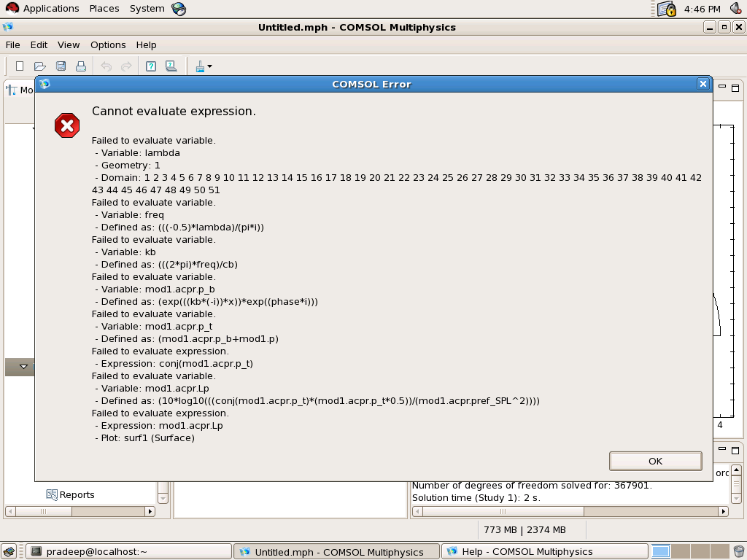Click the 'Variable: lambda' line
Viewport: 747px width, 560px height.
(x=137, y=153)
